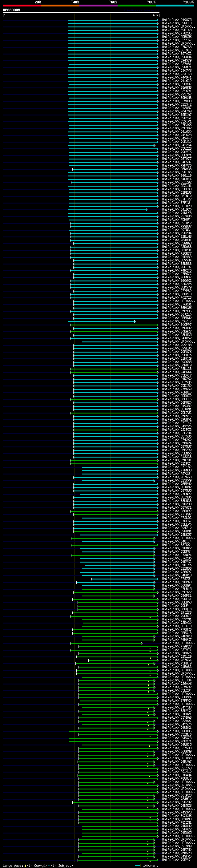Viewport: 197px width, 868px height.
Task: Open hit UniRef100_Q76KG1
Action: 177,304
